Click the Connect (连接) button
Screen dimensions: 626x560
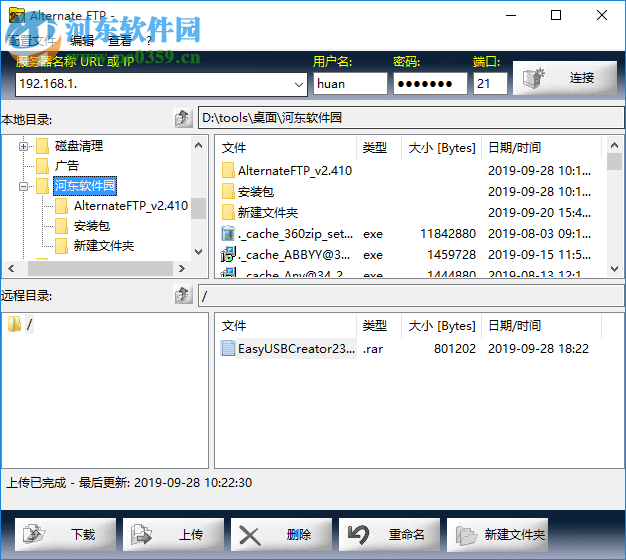[x=565, y=78]
